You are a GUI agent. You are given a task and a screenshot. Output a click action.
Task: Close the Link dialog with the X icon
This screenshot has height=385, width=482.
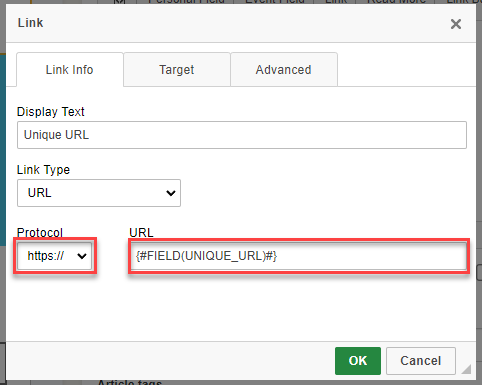pos(456,24)
